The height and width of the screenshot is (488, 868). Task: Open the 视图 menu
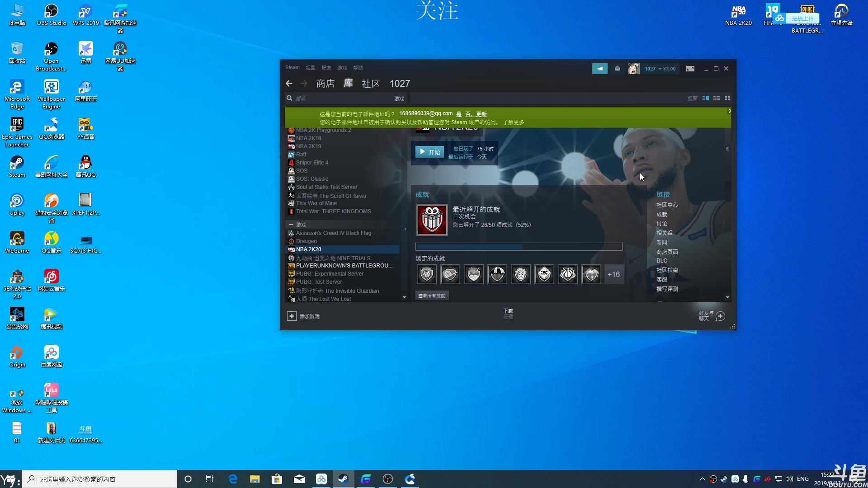click(311, 68)
